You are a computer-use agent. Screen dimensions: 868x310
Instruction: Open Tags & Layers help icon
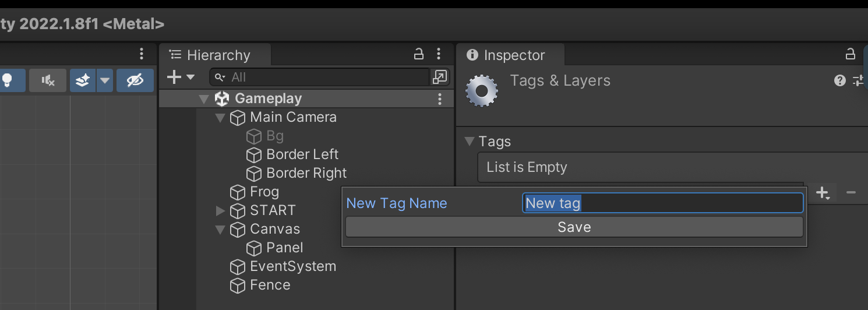click(840, 80)
